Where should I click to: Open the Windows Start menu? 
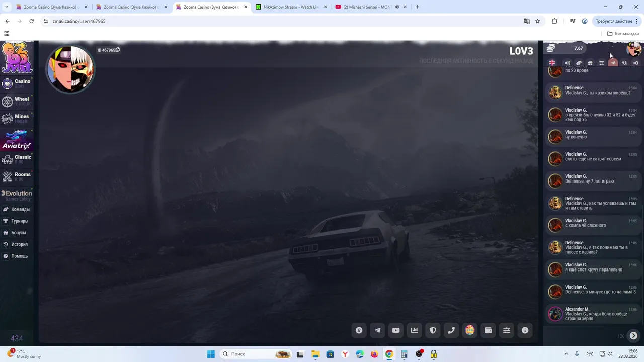point(211,354)
